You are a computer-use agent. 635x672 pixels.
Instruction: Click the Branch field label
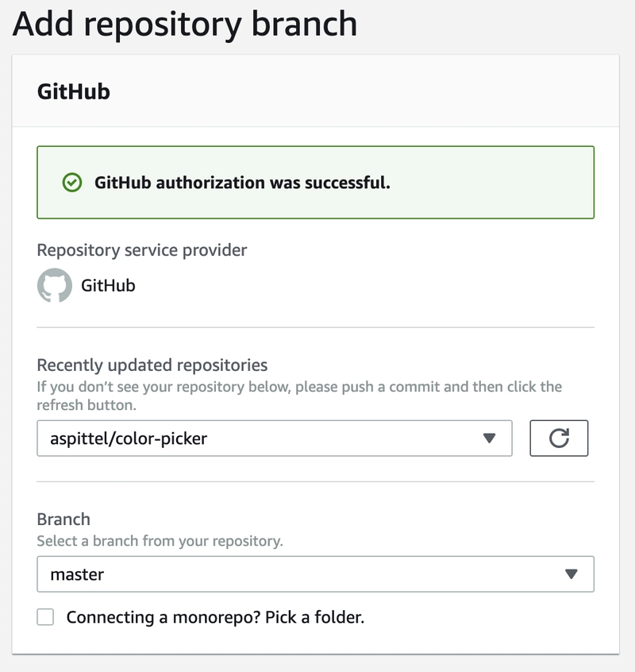point(63,519)
